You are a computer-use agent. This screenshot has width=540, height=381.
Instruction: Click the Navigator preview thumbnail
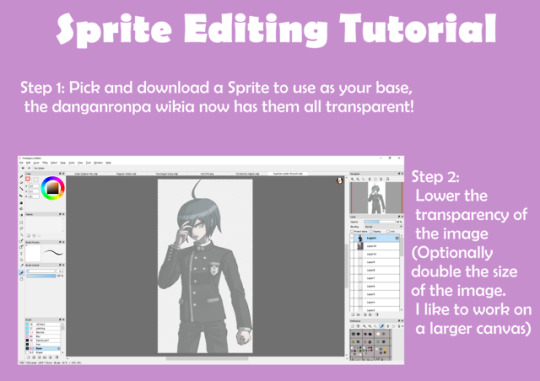376,198
